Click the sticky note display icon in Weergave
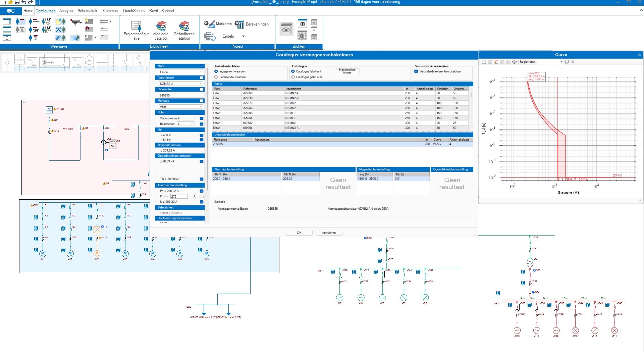Image resolution: width=644 pixels, height=352 pixels. (60, 21)
